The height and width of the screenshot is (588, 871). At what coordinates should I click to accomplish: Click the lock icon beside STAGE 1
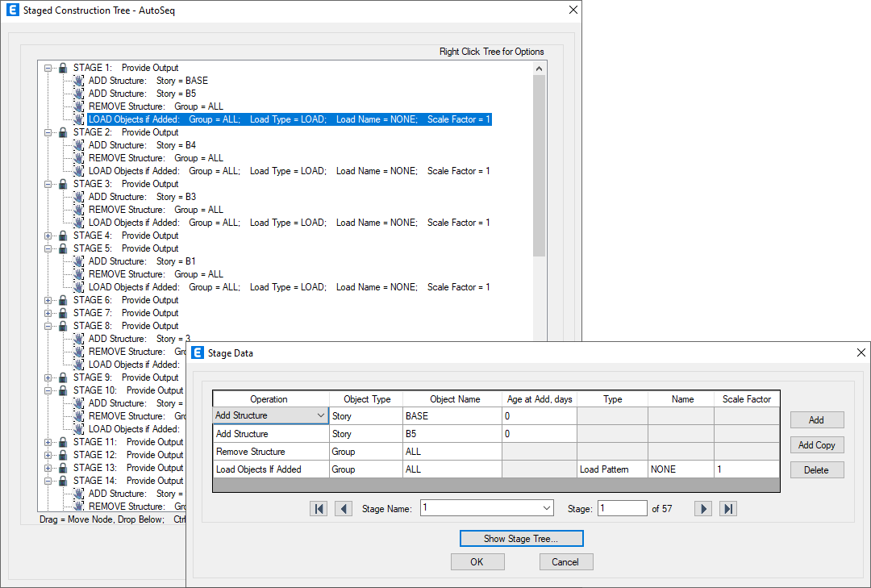click(62, 68)
